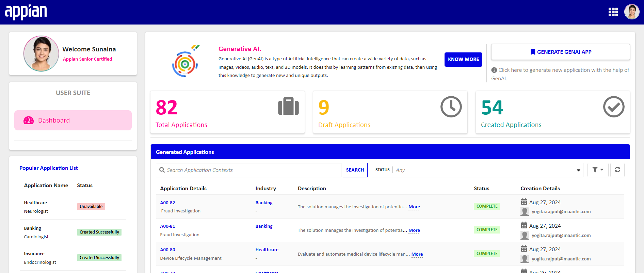Open application A00-80 link

(167, 250)
